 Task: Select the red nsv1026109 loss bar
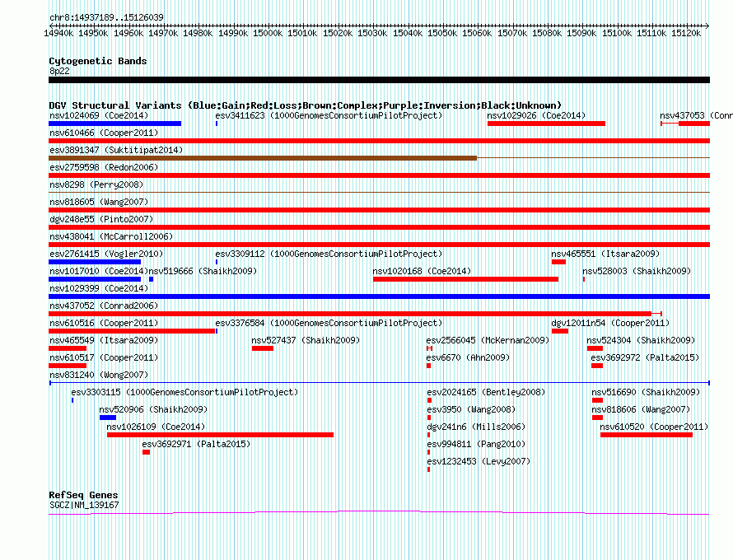tap(220, 435)
